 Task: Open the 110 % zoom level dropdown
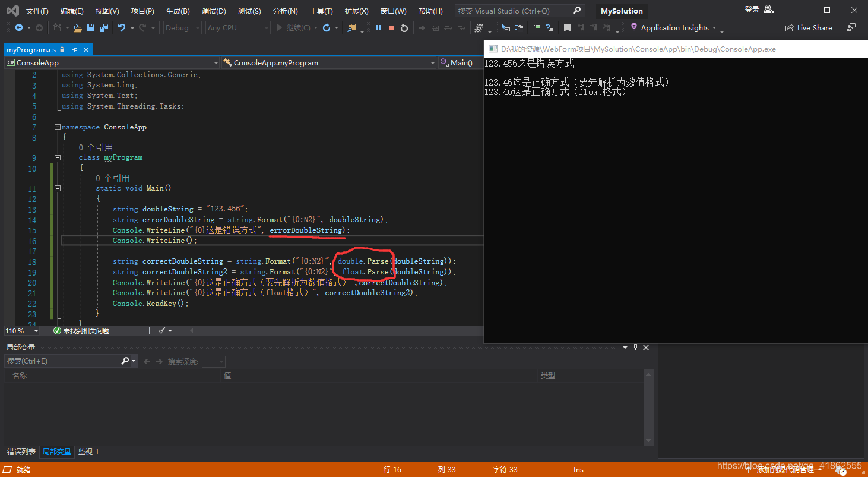point(22,331)
